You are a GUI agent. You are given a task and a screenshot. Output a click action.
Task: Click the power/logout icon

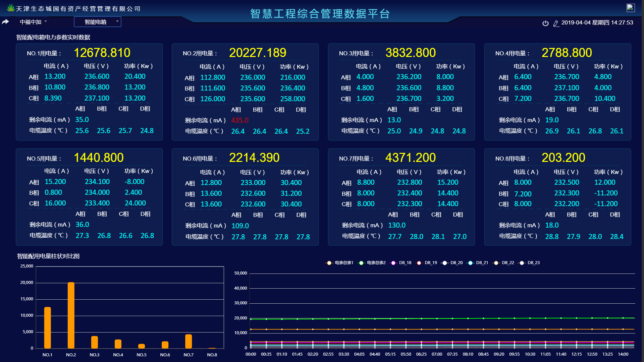pyautogui.click(x=545, y=23)
